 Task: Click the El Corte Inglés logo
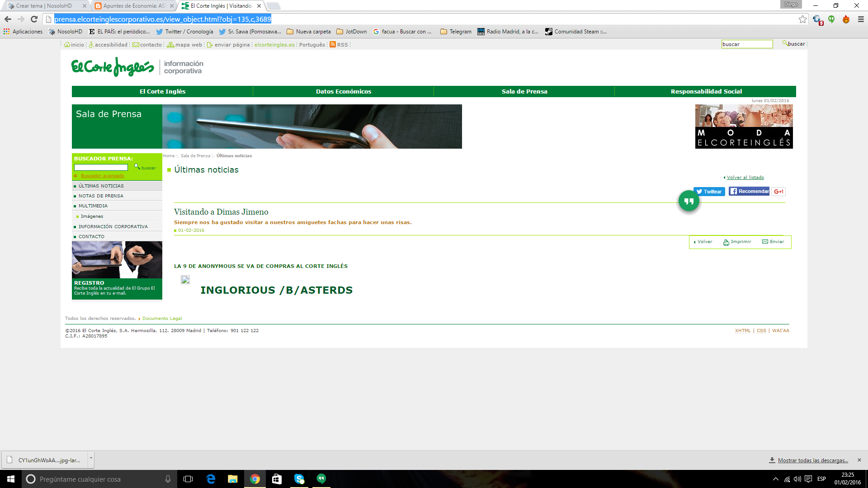[113, 67]
